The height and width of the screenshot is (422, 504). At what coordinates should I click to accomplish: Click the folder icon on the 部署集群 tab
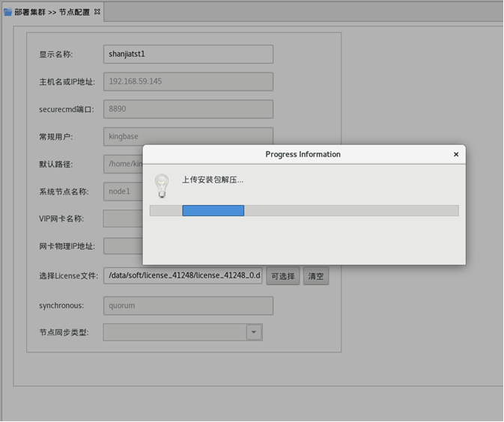pyautogui.click(x=7, y=12)
